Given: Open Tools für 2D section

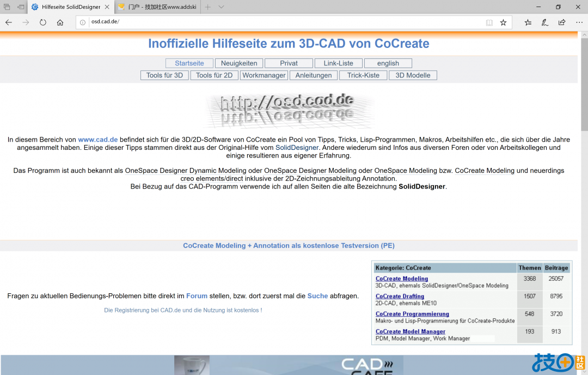Looking at the screenshot, I should (x=214, y=75).
